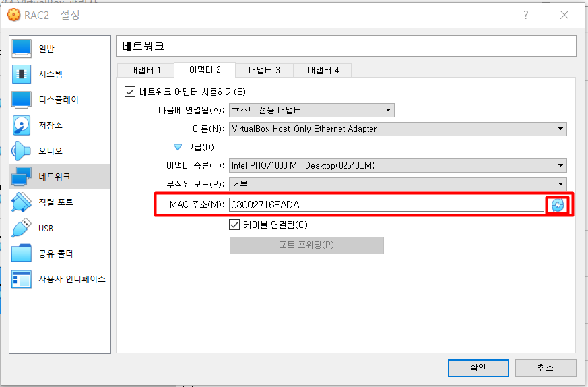
Task: Open the 일반 (General) settings icon
Action: pos(22,49)
